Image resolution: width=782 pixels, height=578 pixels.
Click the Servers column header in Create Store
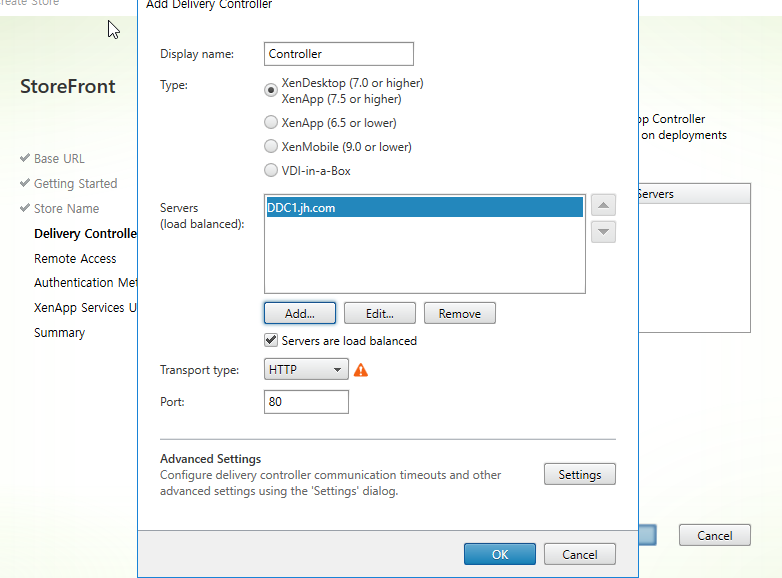point(694,194)
